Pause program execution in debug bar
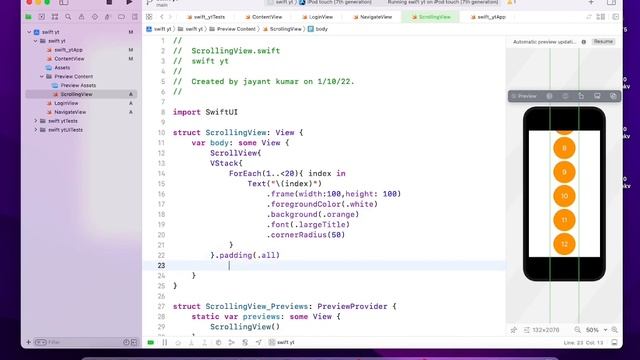This screenshot has width=640, height=360. (164, 342)
